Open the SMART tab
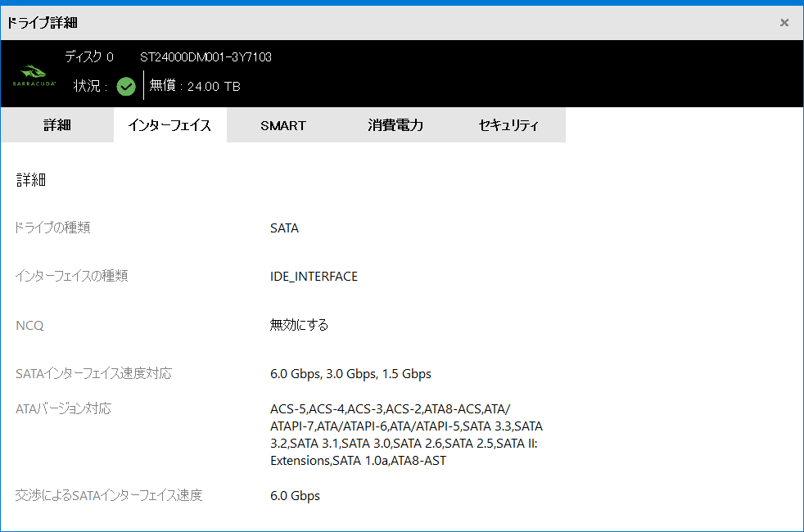804x532 pixels. [283, 125]
